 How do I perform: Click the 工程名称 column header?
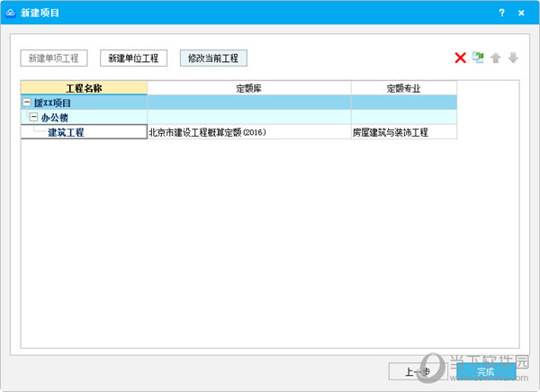[x=84, y=88]
